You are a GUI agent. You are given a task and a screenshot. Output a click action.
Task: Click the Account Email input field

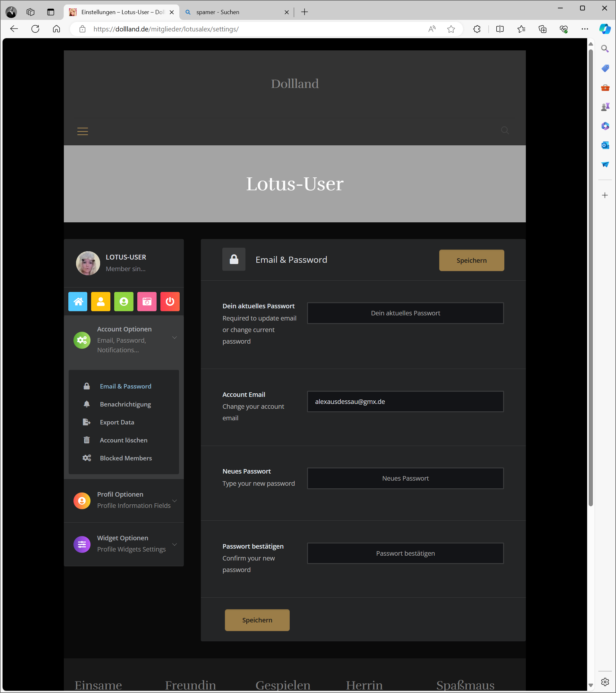[x=405, y=401]
